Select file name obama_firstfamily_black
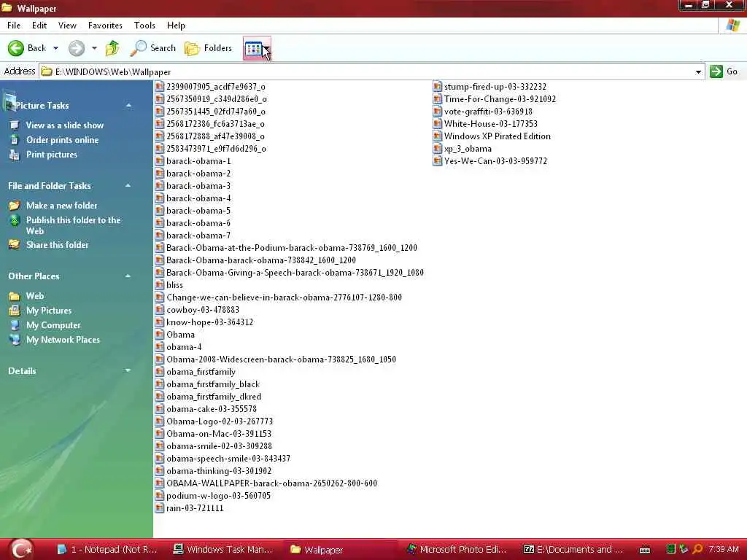Viewport: 747px width, 560px height. tap(213, 384)
